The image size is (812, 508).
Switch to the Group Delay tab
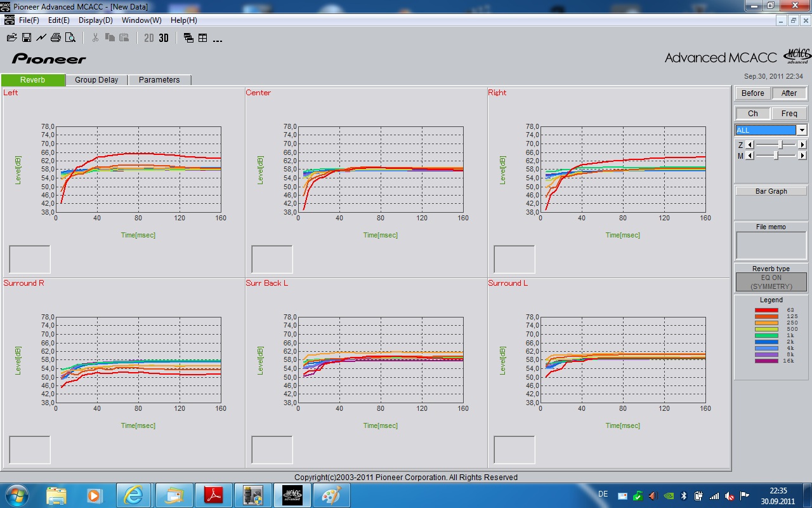(x=96, y=80)
